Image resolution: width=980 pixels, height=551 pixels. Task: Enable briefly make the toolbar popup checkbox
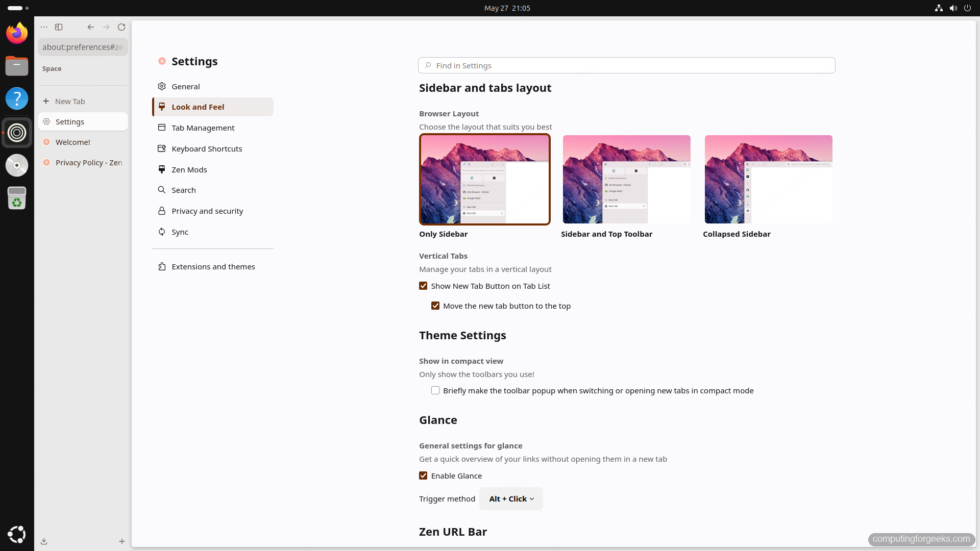click(x=435, y=391)
